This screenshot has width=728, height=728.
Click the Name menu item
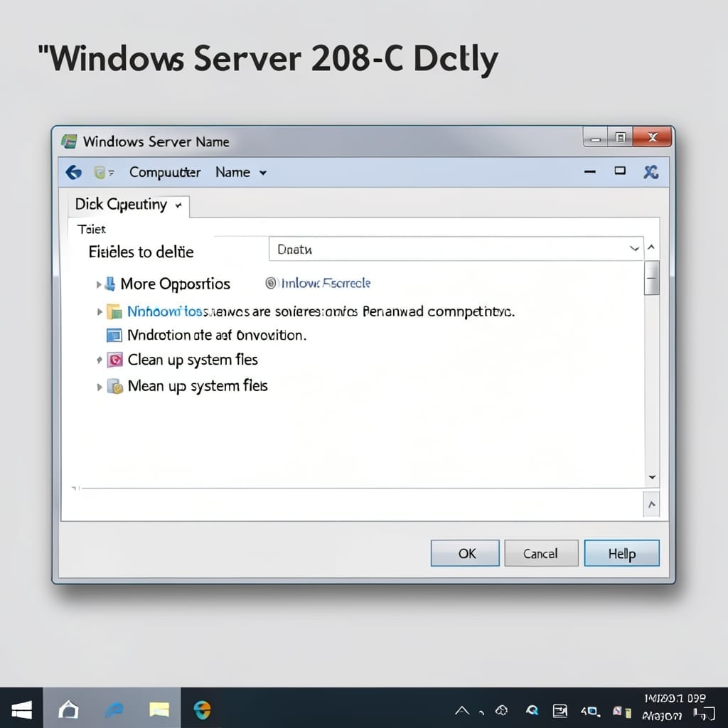[x=232, y=172]
